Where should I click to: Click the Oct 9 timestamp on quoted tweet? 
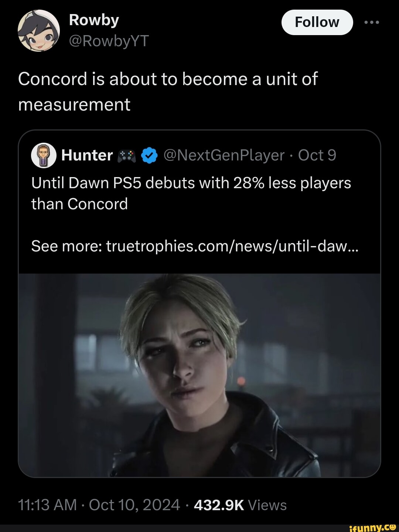pyautogui.click(x=317, y=155)
